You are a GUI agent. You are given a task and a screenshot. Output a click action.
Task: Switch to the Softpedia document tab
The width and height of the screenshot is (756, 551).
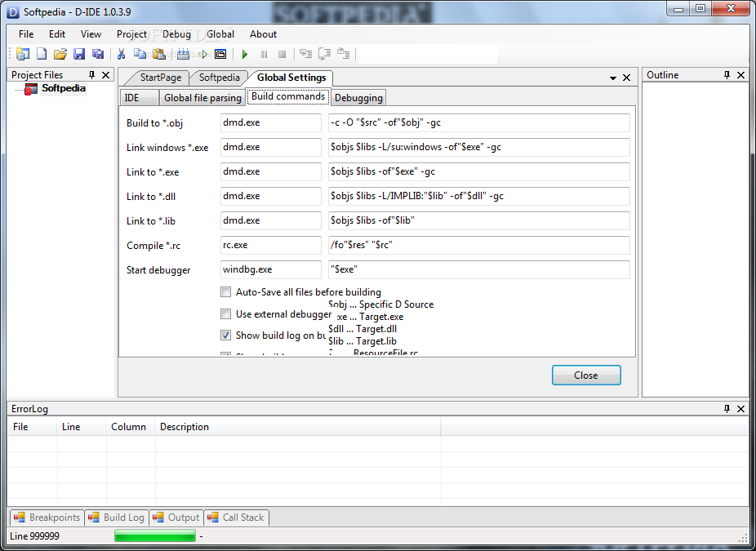(220, 78)
